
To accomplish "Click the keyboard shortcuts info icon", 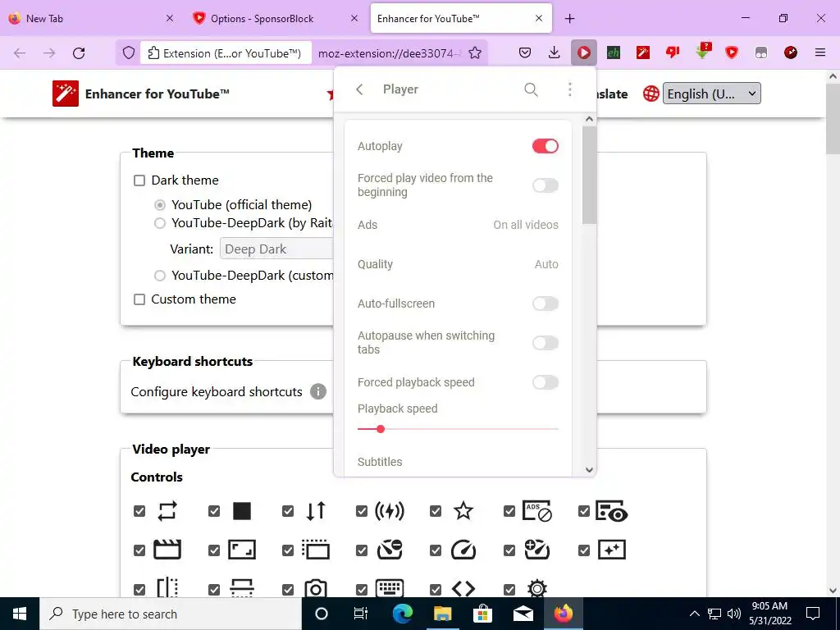I will point(318,391).
